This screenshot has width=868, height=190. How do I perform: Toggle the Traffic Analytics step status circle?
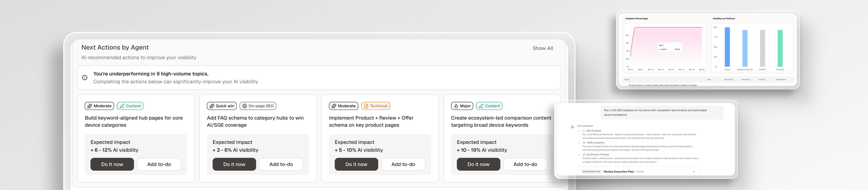pyautogui.click(x=579, y=143)
